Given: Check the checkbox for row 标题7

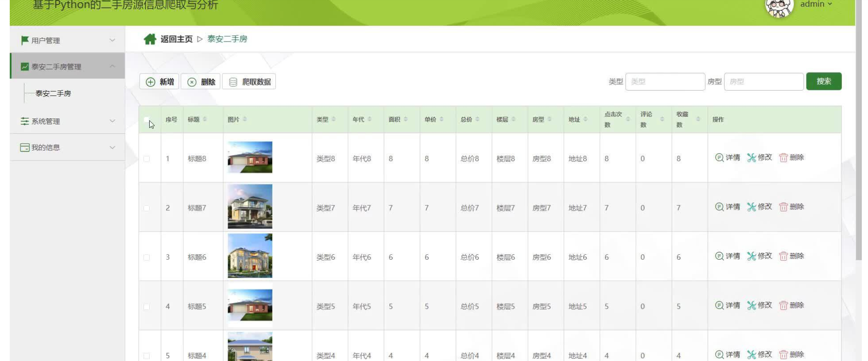Looking at the screenshot, I should 147,208.
